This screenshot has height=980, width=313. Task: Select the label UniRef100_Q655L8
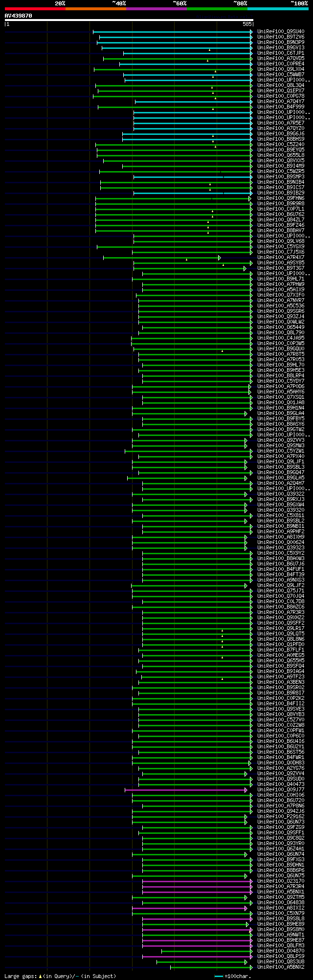(x=281, y=155)
